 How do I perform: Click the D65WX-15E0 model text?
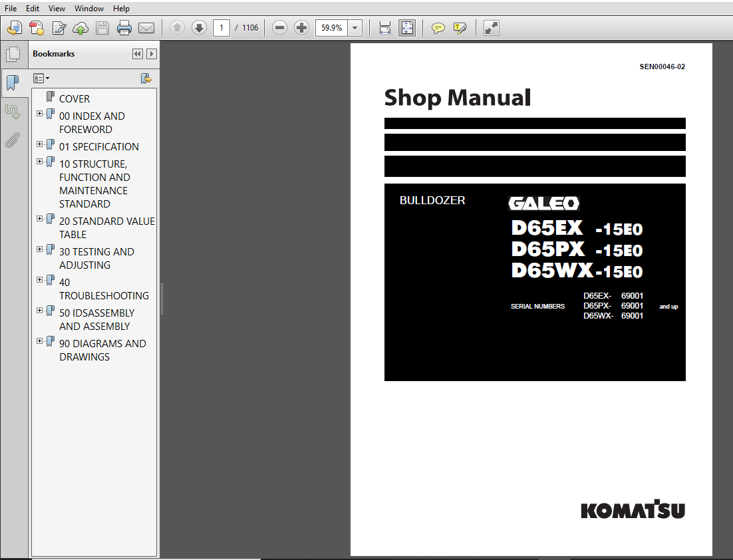pos(577,271)
